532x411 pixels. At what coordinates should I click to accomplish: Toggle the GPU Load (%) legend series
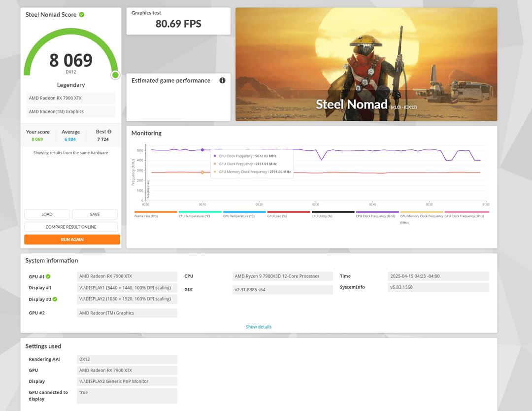pos(289,214)
